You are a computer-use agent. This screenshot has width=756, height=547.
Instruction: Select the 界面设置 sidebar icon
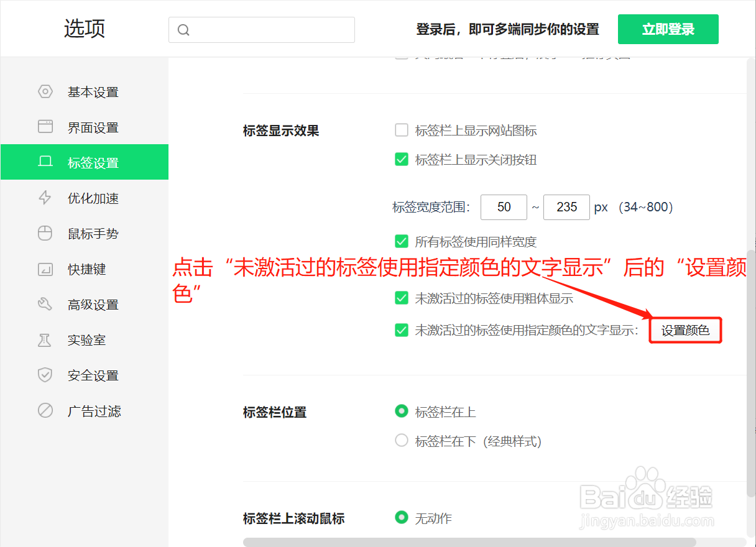[x=45, y=127]
